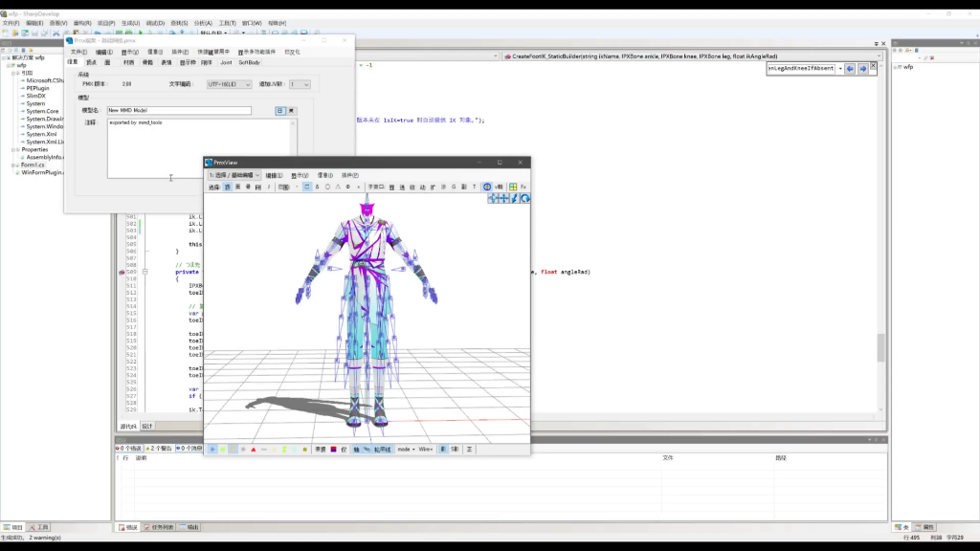
Task: Click the camera pan arrows gizmo icon
Action: point(493,199)
